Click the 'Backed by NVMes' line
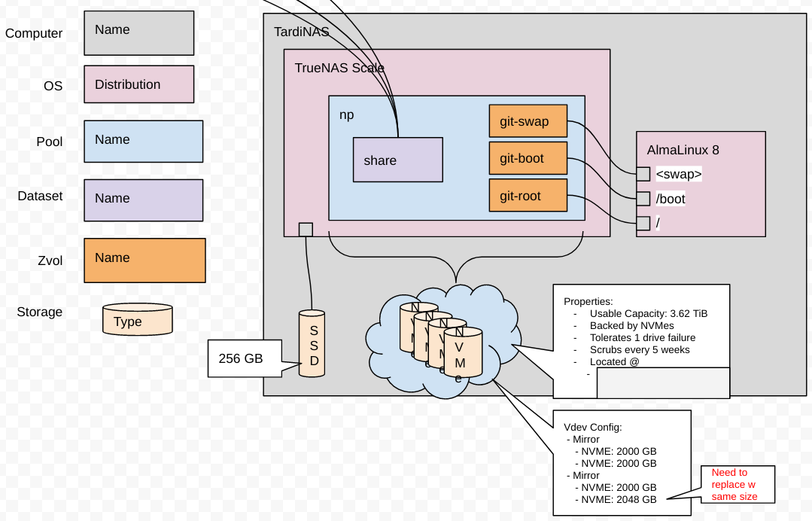 tap(632, 326)
